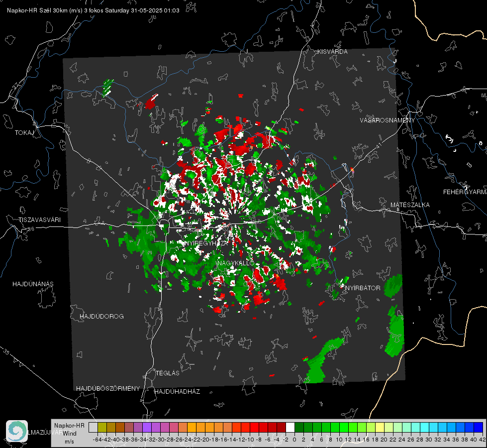The image size is (487, 448).
Task: Click the 'Wind' legend label
Action: [x=70, y=434]
